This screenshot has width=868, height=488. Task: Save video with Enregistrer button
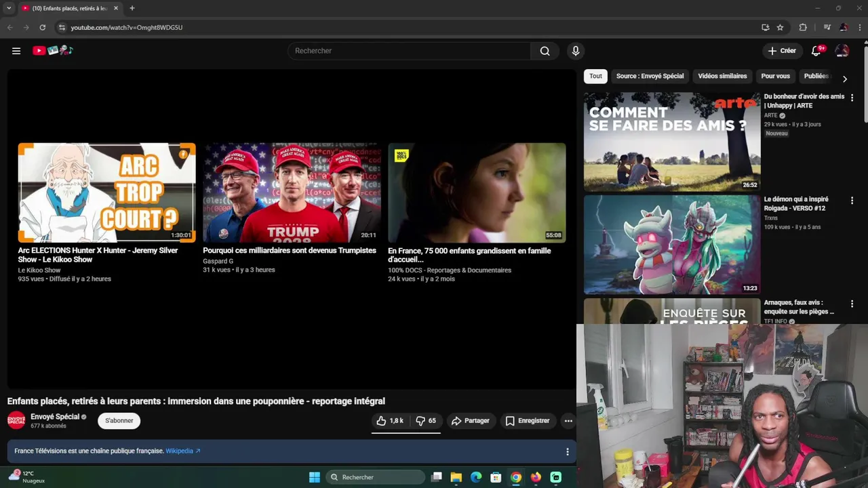point(528,421)
